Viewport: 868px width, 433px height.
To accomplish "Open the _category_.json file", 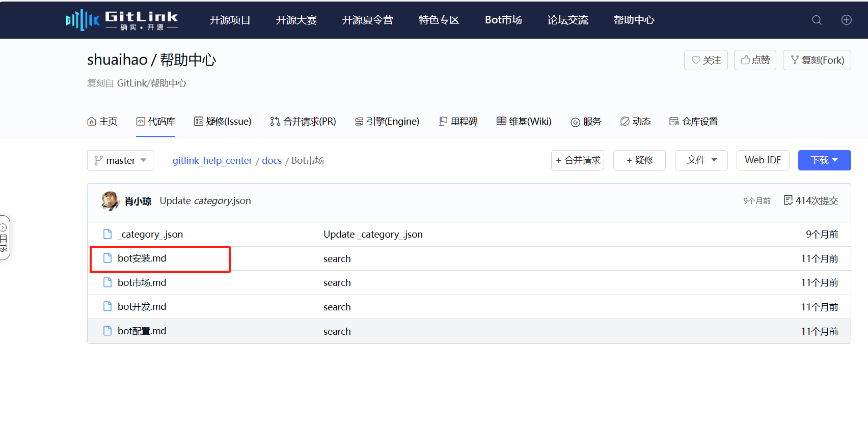I will pos(150,234).
